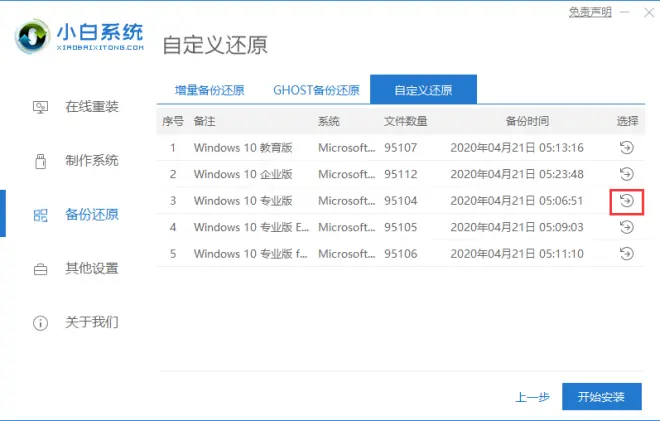Switch to 增量备份还原 tab

210,90
